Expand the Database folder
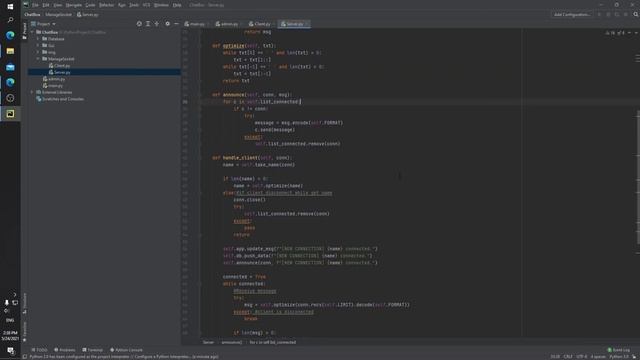 tap(38, 39)
